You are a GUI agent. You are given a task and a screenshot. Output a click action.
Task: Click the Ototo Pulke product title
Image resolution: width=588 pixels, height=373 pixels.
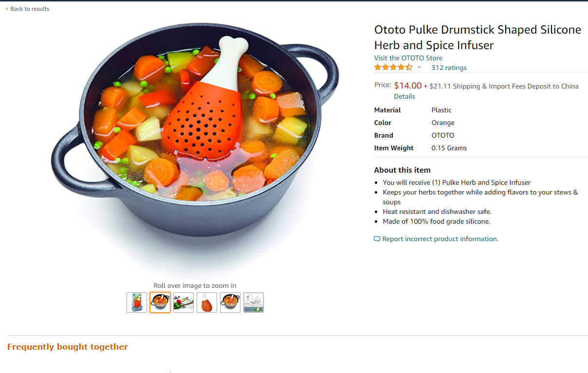pyautogui.click(x=478, y=37)
